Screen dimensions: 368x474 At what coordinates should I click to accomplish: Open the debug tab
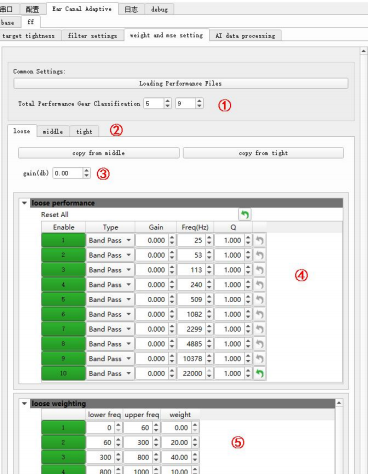[x=159, y=9]
